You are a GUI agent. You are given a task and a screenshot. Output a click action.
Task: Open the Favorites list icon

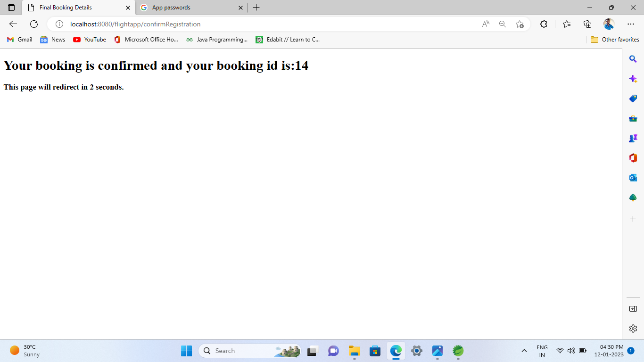[x=567, y=24]
